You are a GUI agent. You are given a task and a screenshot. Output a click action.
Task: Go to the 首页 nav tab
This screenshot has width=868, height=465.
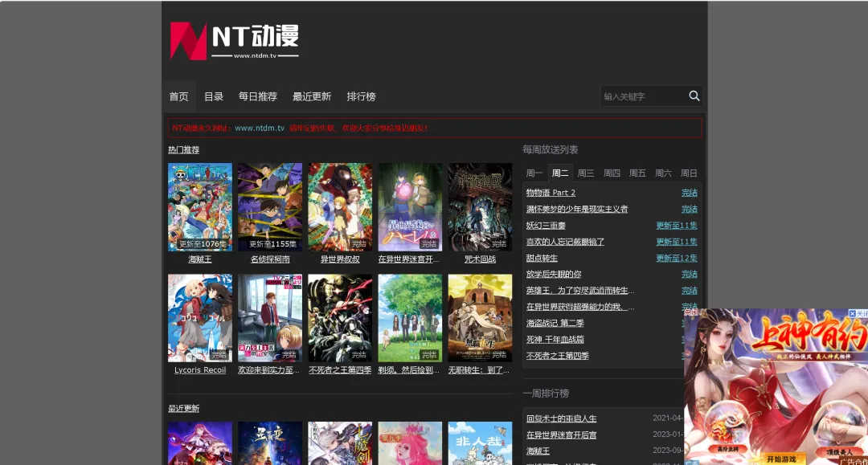[x=178, y=96]
